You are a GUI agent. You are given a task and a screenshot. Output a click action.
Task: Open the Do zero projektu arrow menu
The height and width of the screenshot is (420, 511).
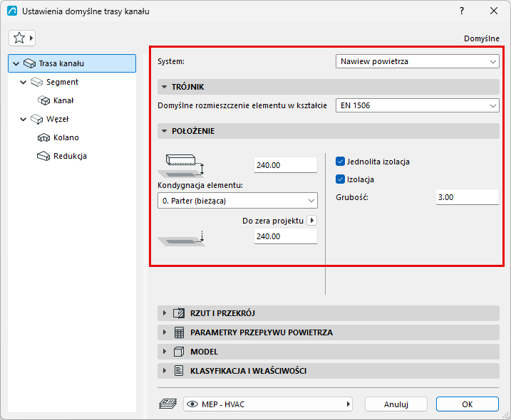click(312, 221)
